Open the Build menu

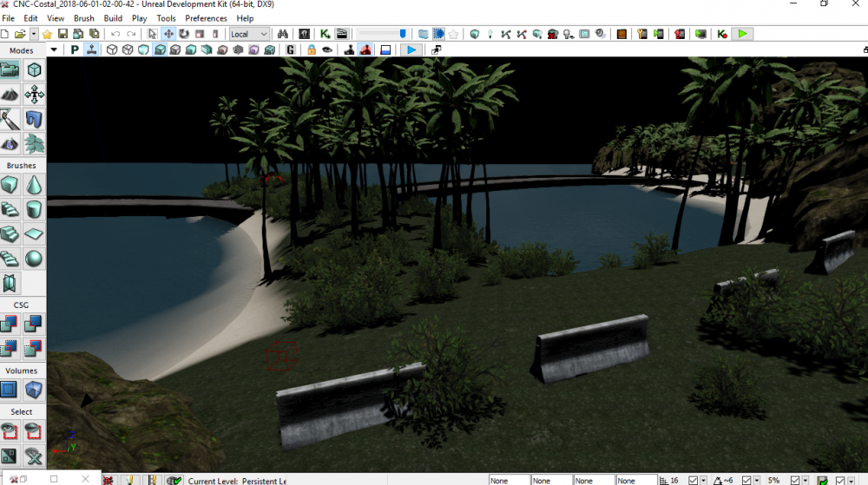(x=113, y=18)
